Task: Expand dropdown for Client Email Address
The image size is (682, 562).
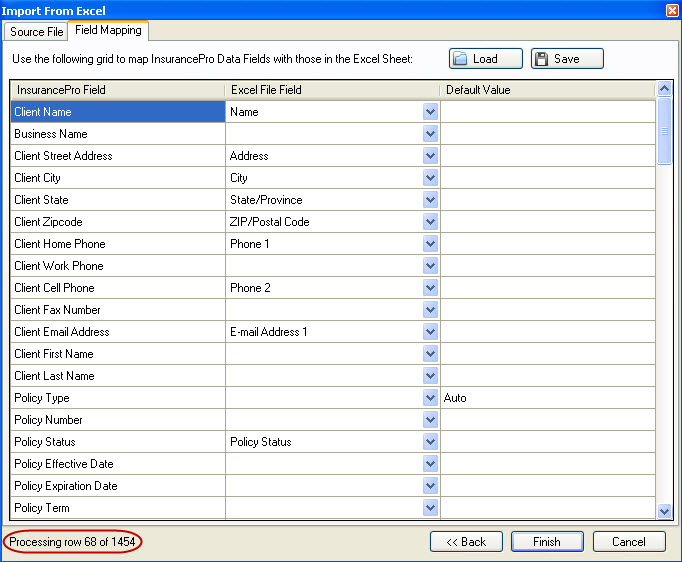Action: click(430, 331)
